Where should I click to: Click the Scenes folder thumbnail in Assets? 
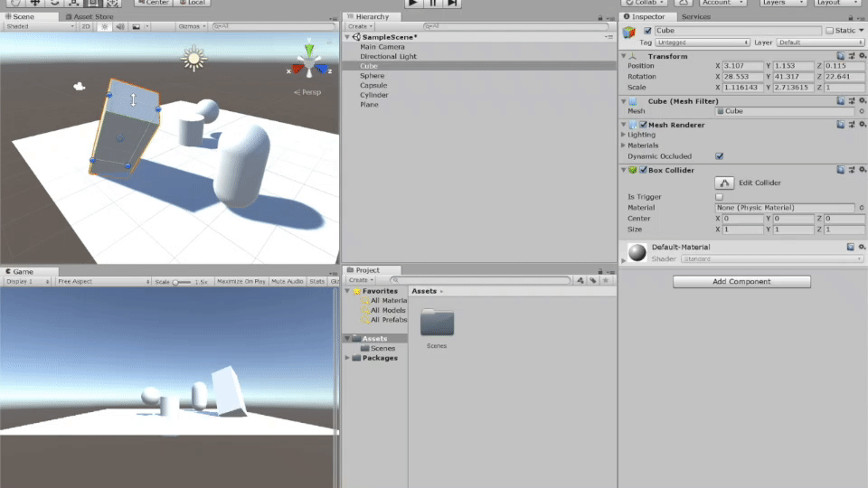[437, 324]
